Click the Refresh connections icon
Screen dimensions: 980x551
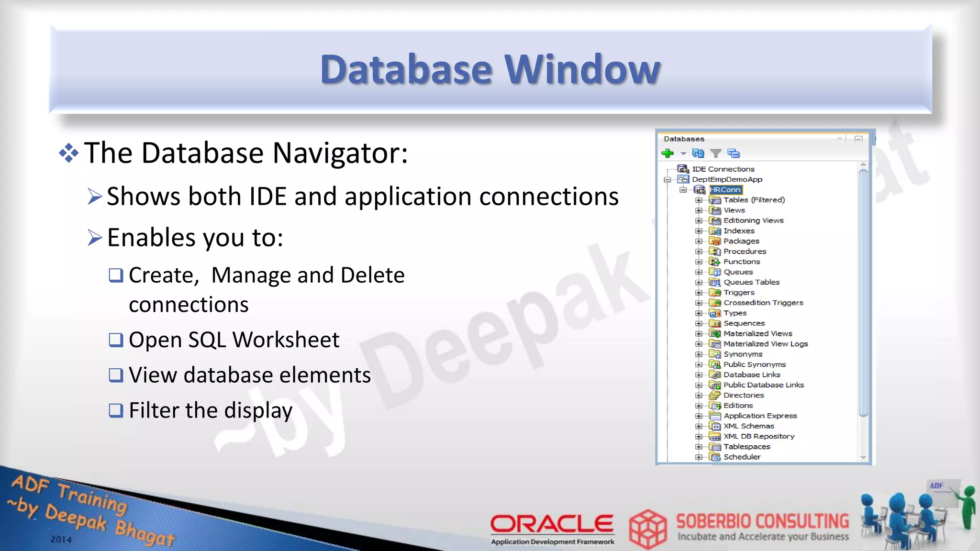click(x=698, y=153)
